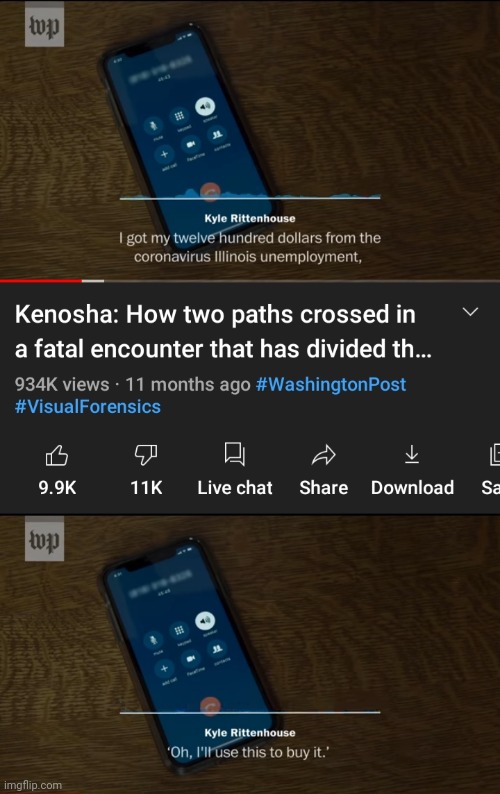The width and height of the screenshot is (500, 794).
Task: Tap the Share arrow icon
Action: point(324,455)
